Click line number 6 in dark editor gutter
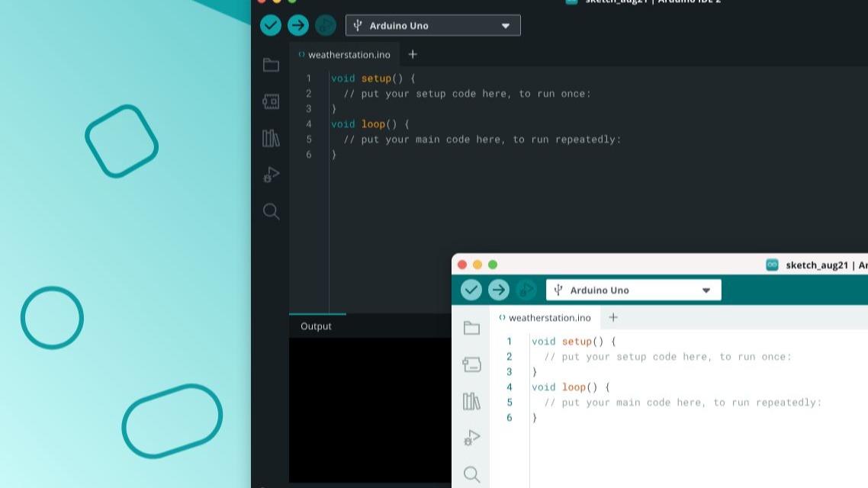This screenshot has width=868, height=488. (x=309, y=154)
